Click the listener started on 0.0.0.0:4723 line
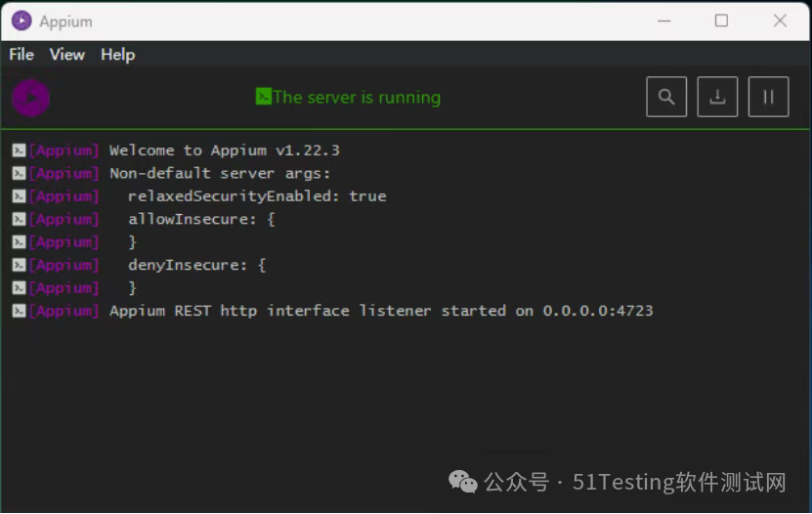812x514 pixels. coord(381,311)
